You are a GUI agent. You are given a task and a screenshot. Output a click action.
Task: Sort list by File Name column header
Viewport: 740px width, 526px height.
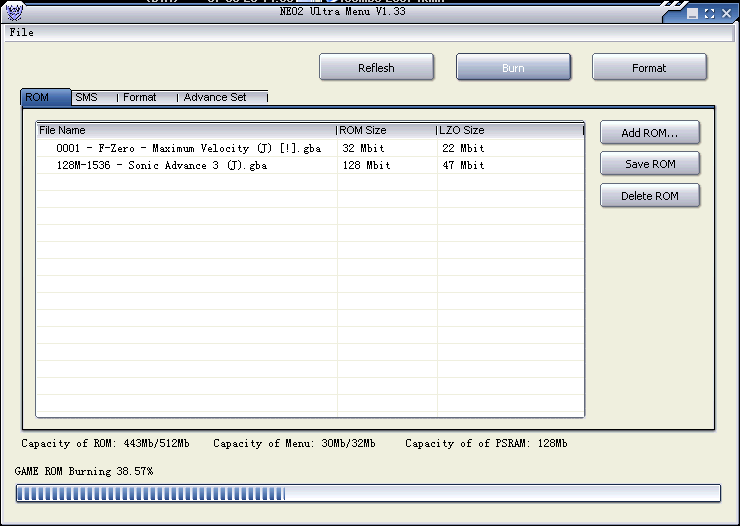pos(185,130)
